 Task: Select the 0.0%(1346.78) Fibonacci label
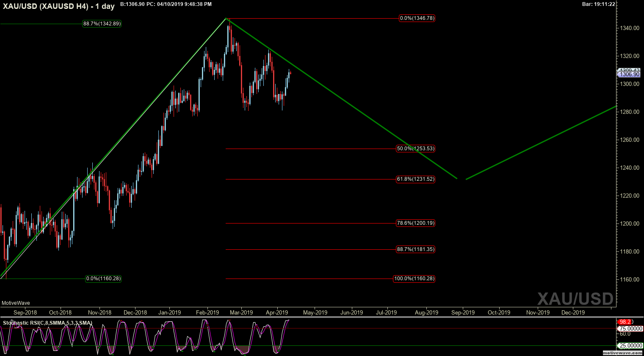(417, 18)
